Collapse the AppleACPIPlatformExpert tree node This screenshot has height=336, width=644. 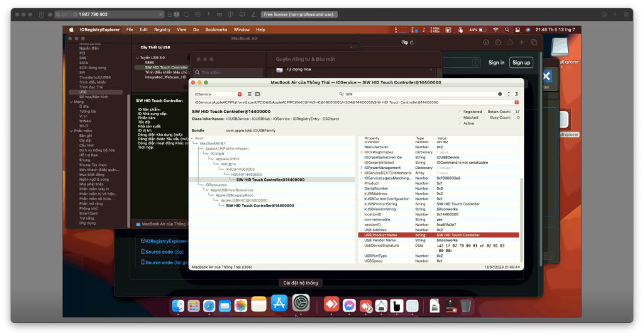coord(203,148)
